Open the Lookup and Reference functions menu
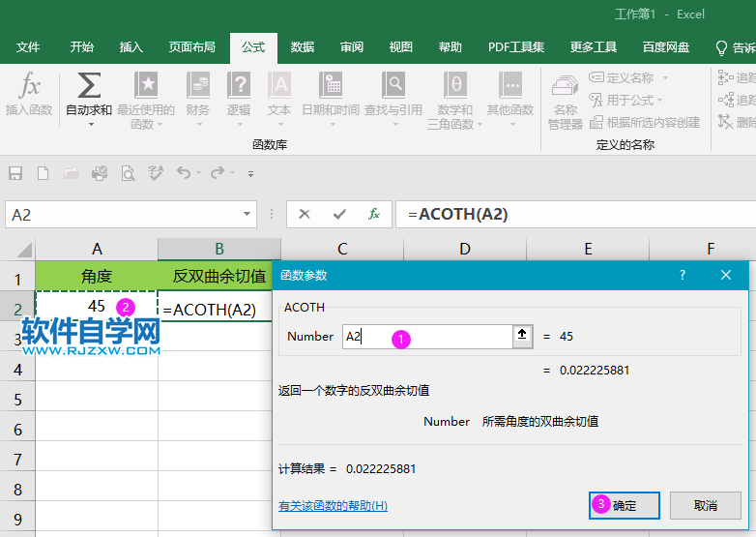 tap(393, 97)
